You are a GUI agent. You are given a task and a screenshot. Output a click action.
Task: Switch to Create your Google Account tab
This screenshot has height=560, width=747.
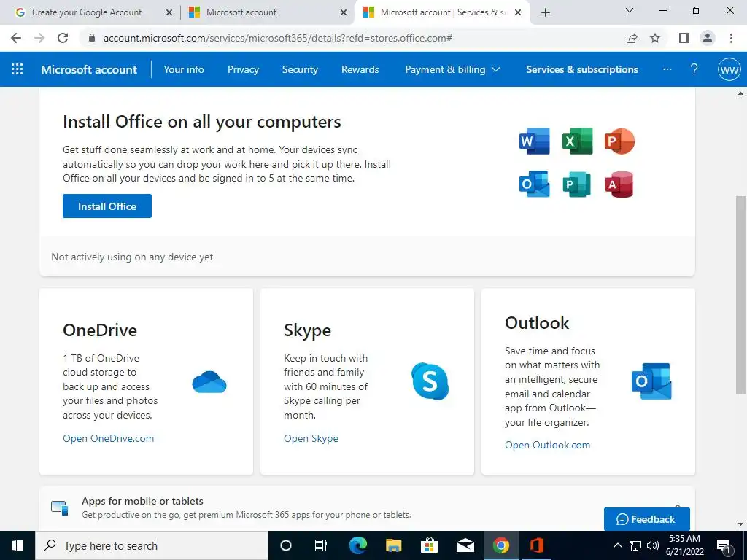87,12
